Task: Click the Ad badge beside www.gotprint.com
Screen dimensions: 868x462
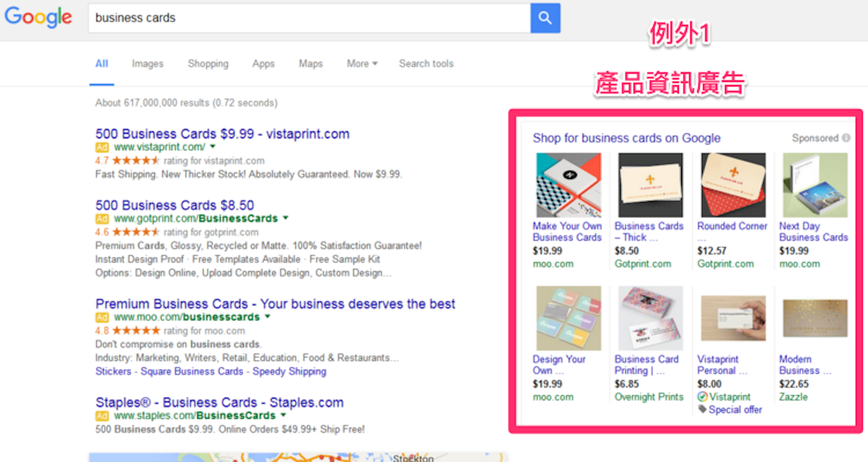Action: point(102,219)
